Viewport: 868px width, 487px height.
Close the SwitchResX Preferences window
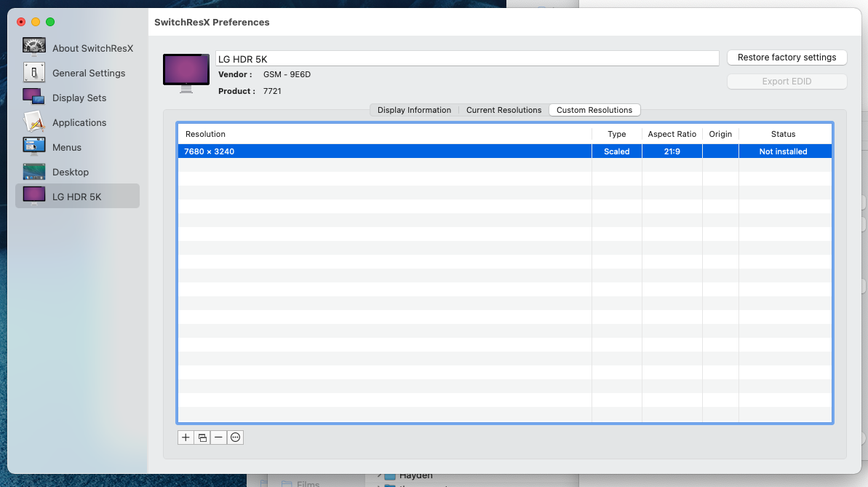(21, 22)
